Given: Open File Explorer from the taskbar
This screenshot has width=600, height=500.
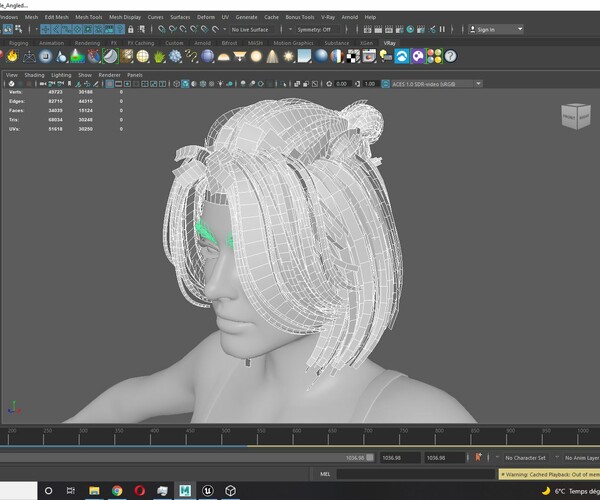Looking at the screenshot, I should [x=94, y=490].
